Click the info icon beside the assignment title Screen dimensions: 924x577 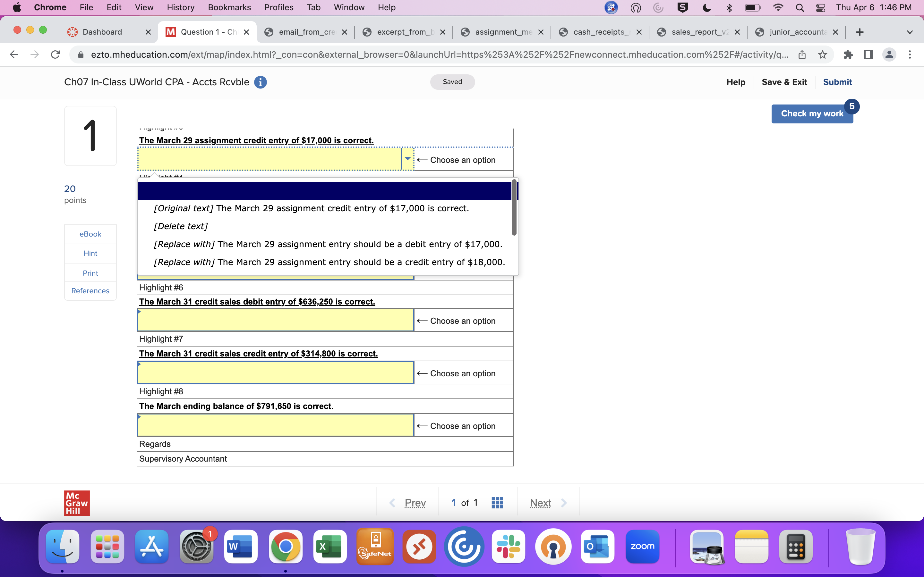tap(261, 82)
